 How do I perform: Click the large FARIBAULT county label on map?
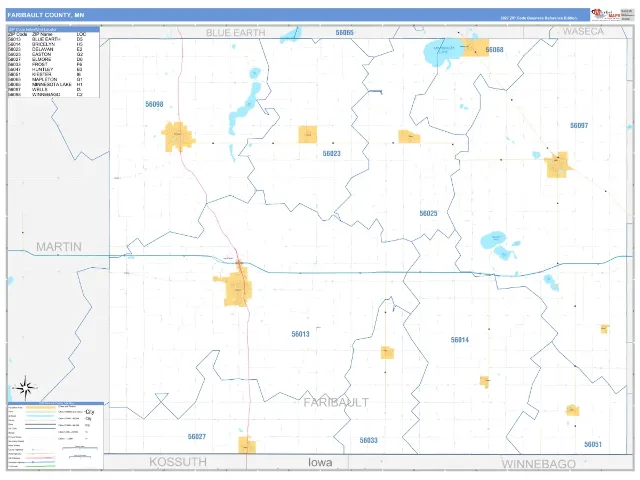point(336,402)
